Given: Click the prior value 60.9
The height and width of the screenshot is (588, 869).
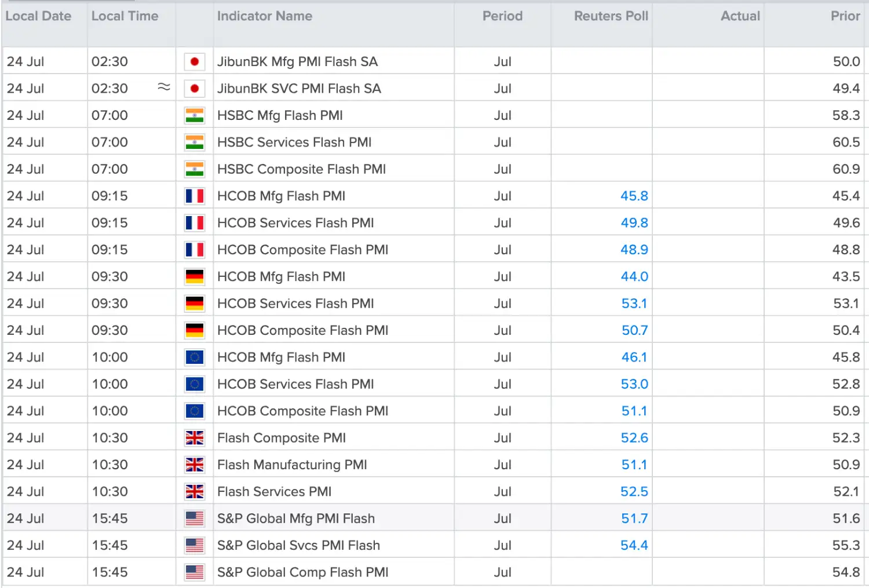Looking at the screenshot, I should 846,169.
